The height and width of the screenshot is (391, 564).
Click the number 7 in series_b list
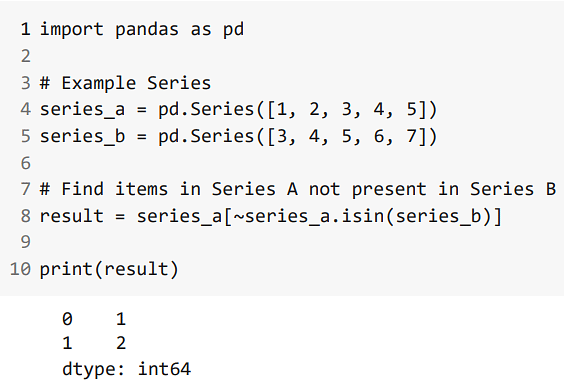coord(411,137)
